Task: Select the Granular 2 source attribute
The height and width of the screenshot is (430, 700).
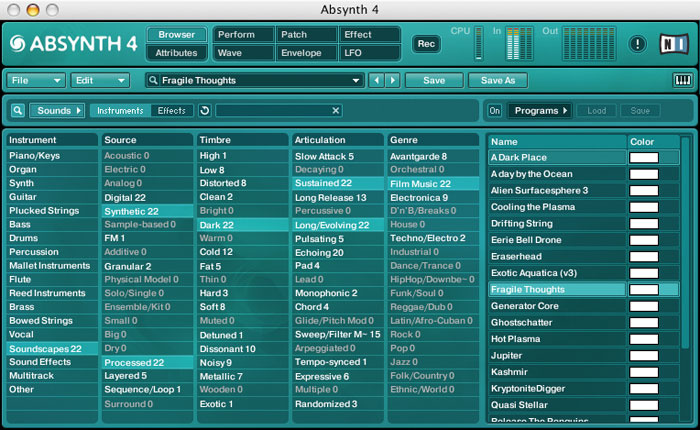Action: click(147, 266)
